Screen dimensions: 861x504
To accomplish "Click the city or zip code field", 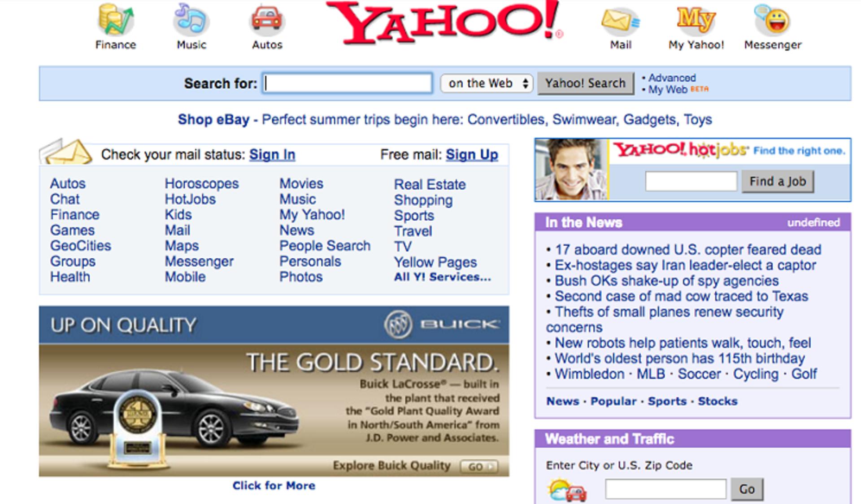I will pyautogui.click(x=665, y=489).
